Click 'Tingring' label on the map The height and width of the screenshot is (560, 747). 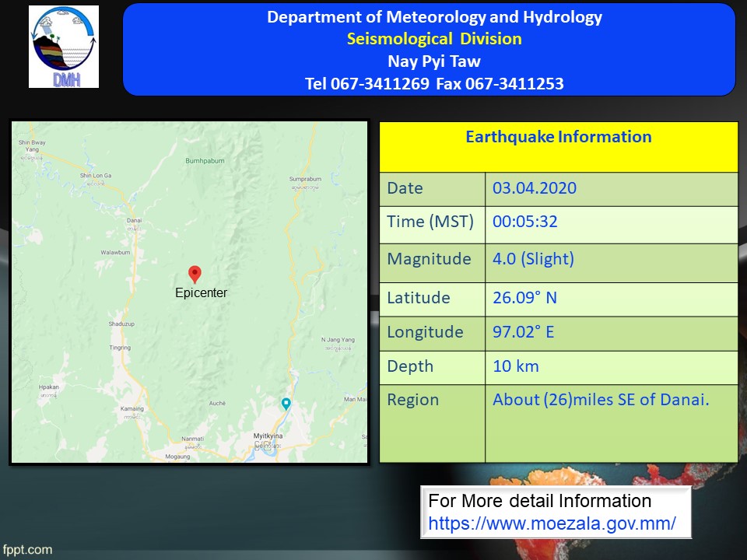(x=120, y=348)
